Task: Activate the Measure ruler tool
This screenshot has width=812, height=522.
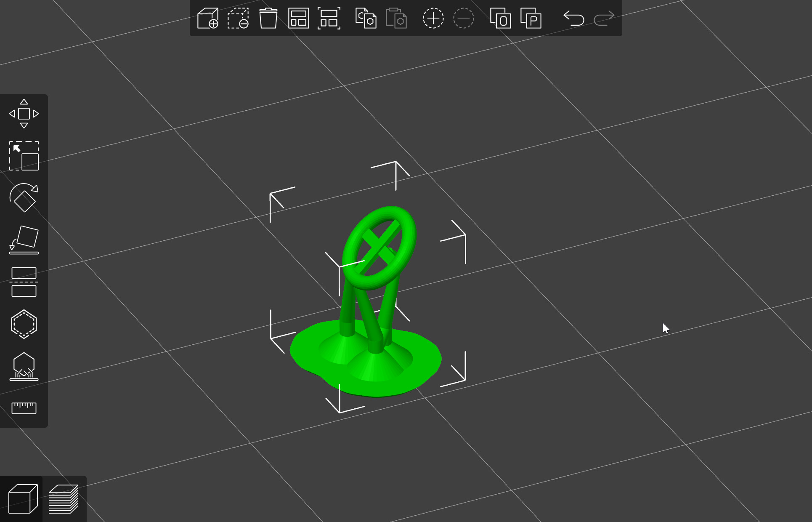Action: coord(24,407)
